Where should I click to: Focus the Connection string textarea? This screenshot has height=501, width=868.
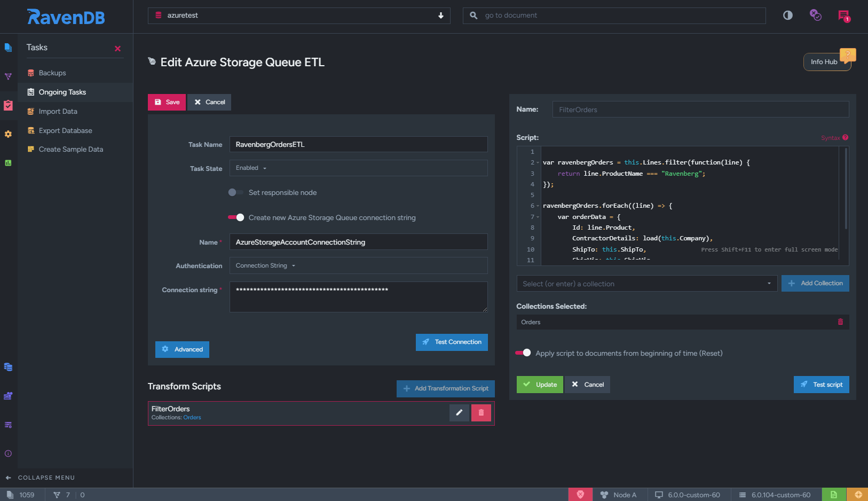click(x=358, y=297)
